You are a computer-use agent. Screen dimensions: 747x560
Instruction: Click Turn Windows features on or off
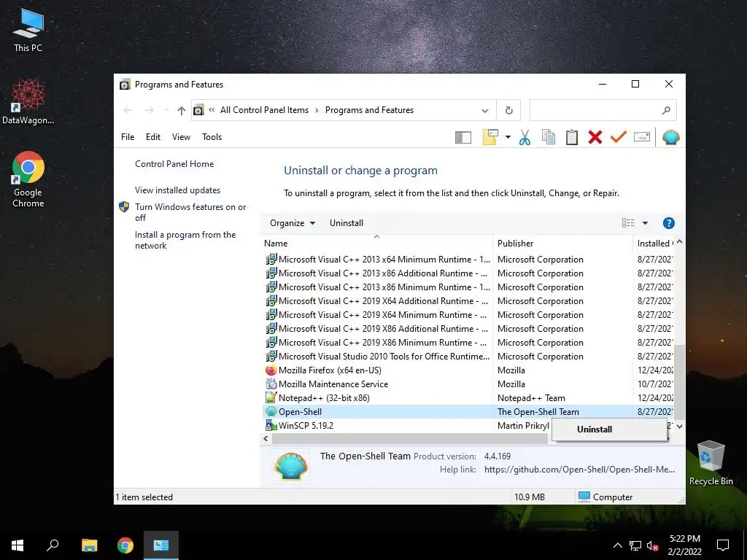(x=190, y=212)
